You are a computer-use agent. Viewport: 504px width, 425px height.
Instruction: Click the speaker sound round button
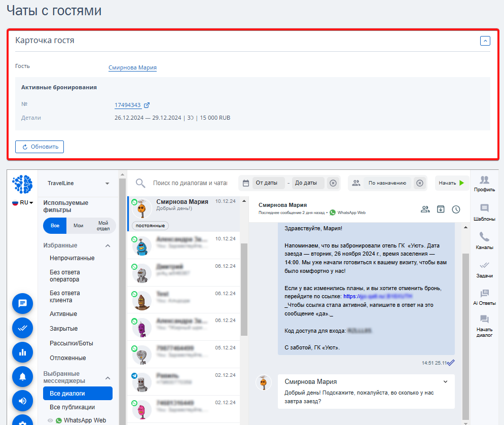click(x=22, y=401)
